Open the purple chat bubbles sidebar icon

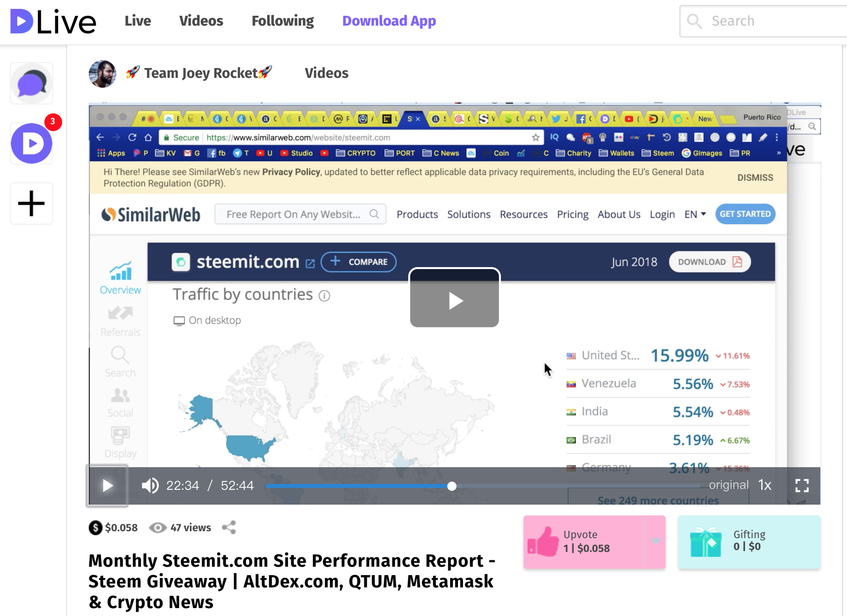click(x=32, y=83)
